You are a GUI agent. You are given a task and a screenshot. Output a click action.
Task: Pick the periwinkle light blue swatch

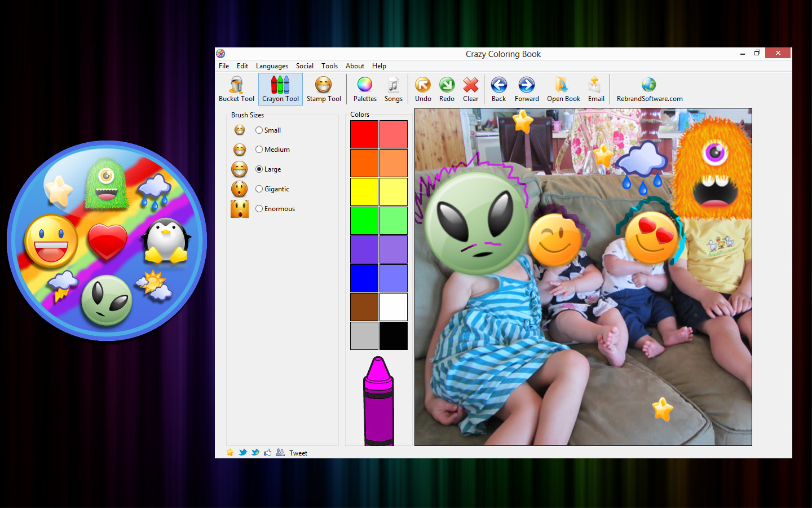(394, 278)
